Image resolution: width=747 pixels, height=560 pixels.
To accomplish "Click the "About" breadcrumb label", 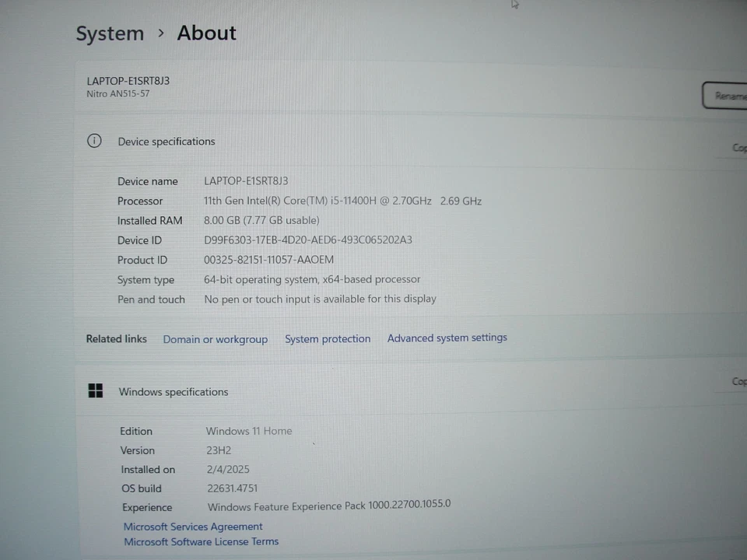I will click(x=206, y=33).
